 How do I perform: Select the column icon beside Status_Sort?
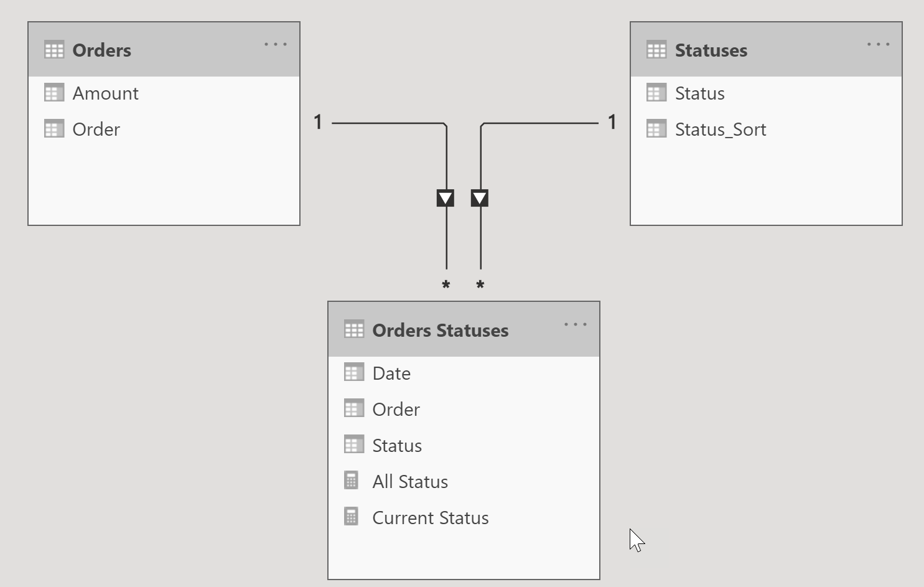tap(656, 128)
